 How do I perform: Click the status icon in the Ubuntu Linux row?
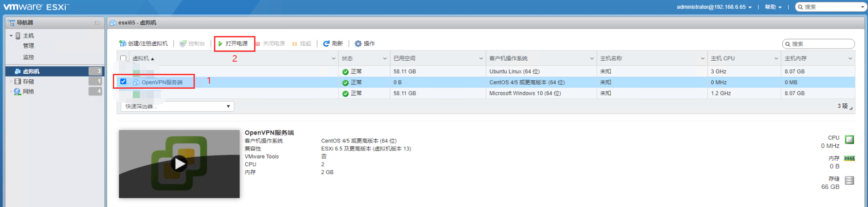tap(345, 72)
